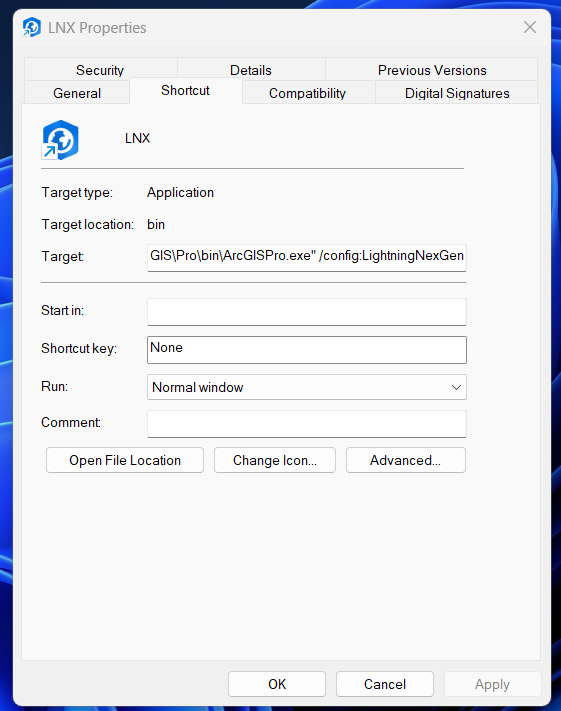Click the Shortcut key field

point(307,349)
